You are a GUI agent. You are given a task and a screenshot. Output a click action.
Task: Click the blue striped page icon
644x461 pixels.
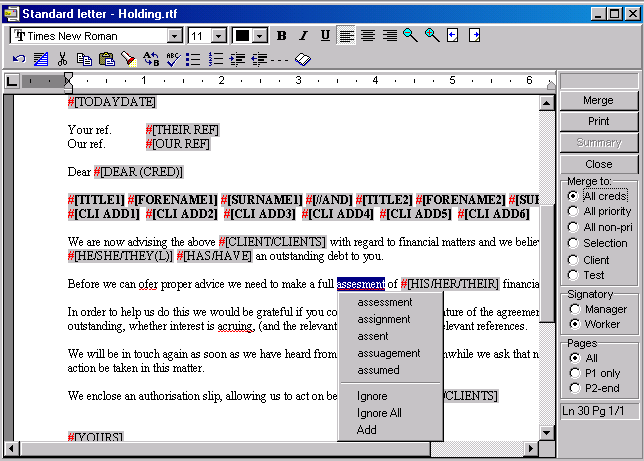pos(41,59)
